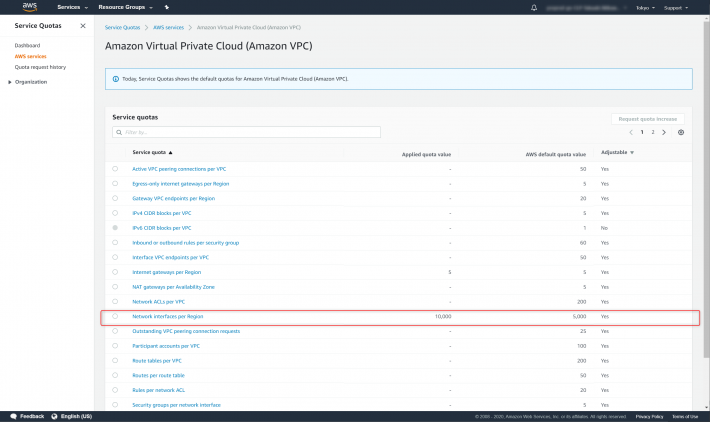Open the notifications bell
The width and height of the screenshot is (710, 422).
534,8
